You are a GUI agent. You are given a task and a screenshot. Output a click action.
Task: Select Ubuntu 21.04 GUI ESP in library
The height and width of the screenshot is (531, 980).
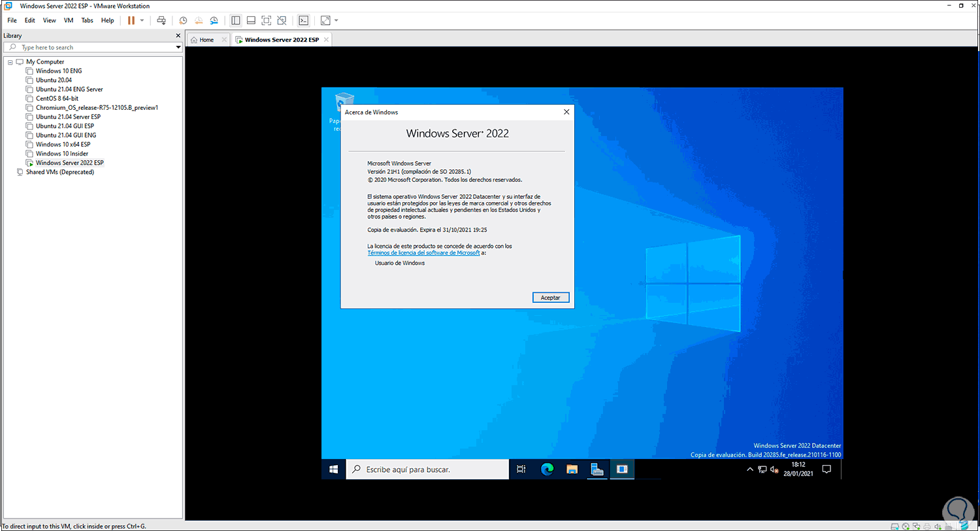pos(65,126)
